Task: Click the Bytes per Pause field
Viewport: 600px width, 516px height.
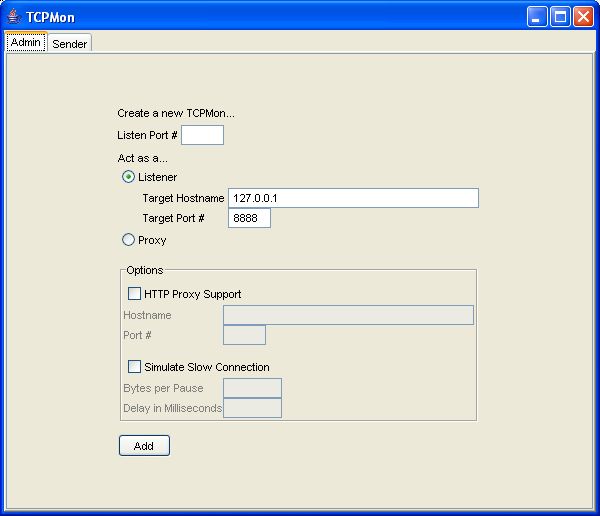Action: tap(252, 388)
